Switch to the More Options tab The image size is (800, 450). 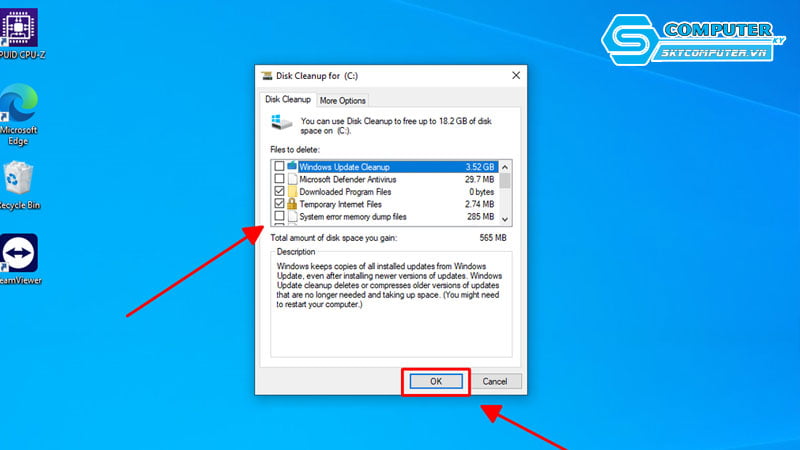coord(343,100)
